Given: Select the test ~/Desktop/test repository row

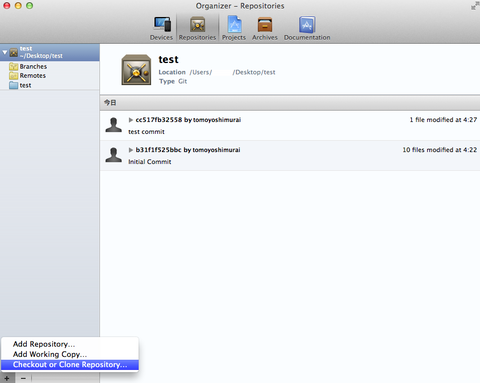Looking at the screenshot, I should pyautogui.click(x=50, y=52).
